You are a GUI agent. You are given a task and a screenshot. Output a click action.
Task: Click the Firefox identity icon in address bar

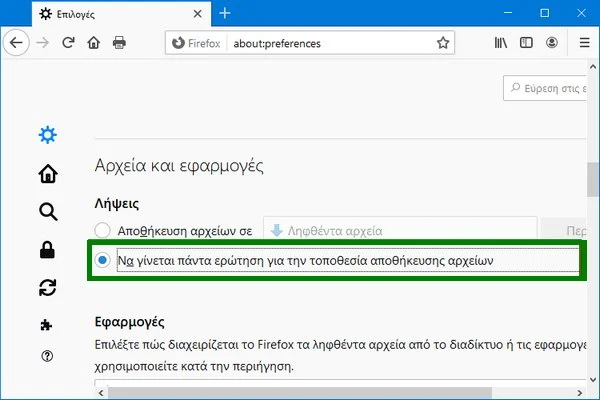[x=196, y=43]
